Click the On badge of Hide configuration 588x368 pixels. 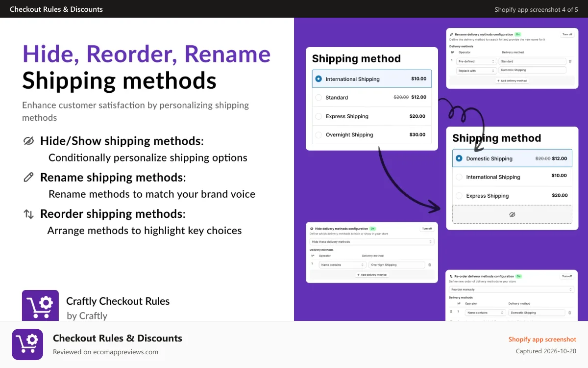point(372,229)
